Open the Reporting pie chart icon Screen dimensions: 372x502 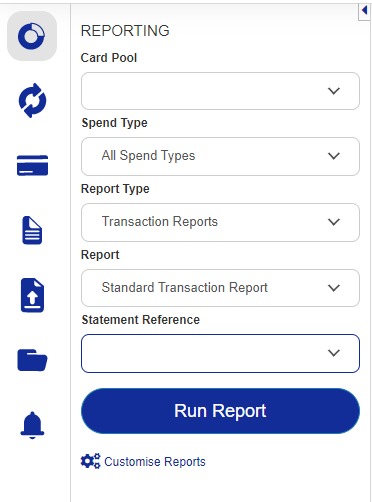tap(32, 36)
